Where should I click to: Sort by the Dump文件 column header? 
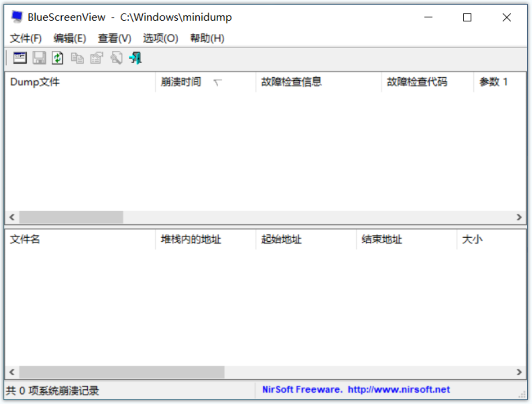pos(80,82)
